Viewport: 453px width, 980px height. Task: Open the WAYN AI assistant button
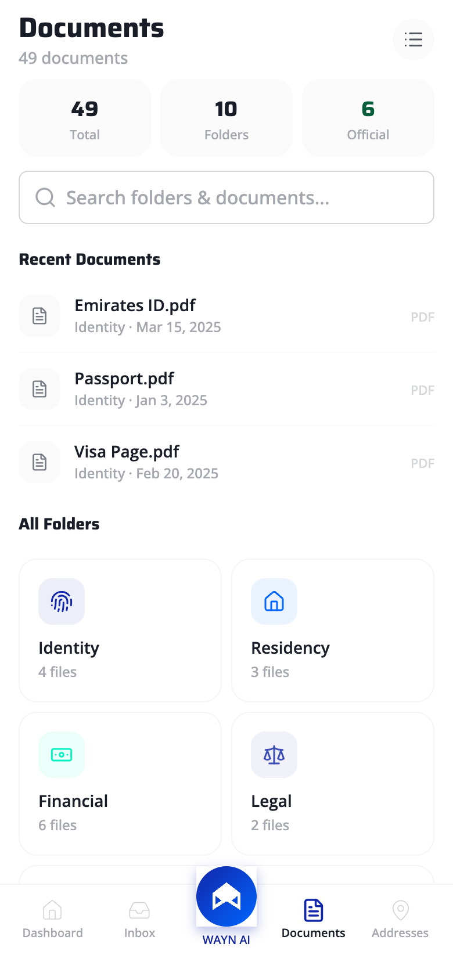tap(227, 896)
